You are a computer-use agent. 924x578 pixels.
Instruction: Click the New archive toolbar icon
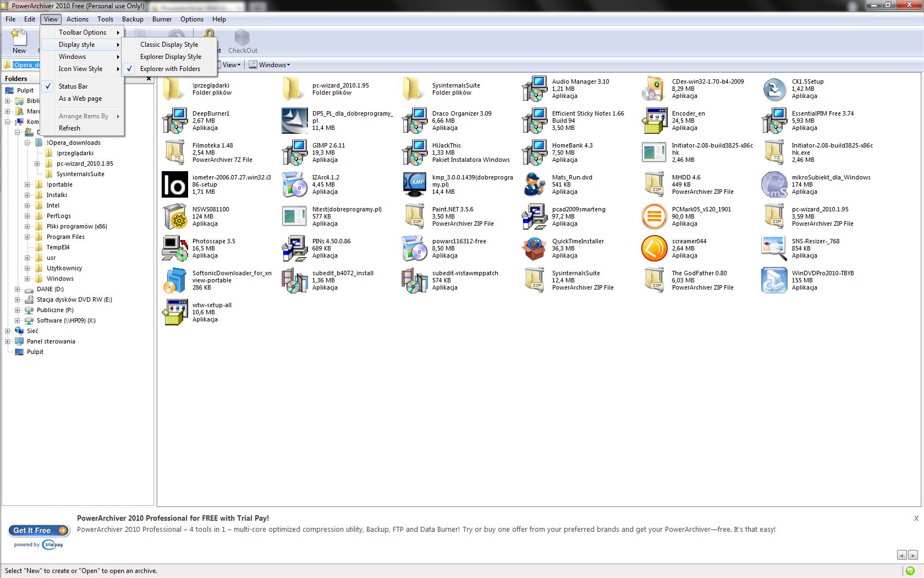pos(19,41)
